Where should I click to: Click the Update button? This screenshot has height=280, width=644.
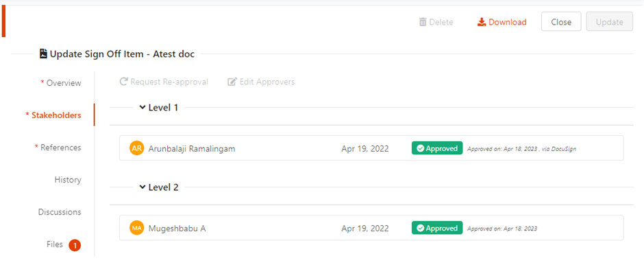click(x=610, y=21)
